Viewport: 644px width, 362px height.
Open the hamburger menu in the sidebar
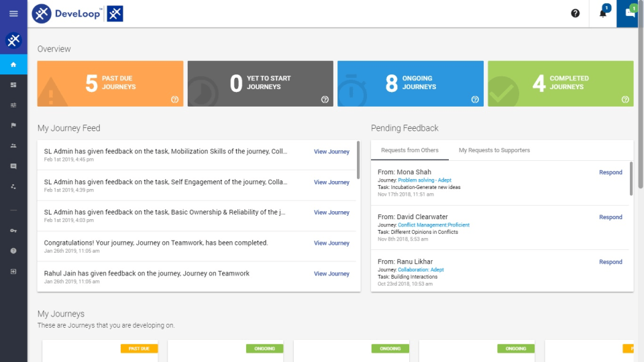pos(13,13)
